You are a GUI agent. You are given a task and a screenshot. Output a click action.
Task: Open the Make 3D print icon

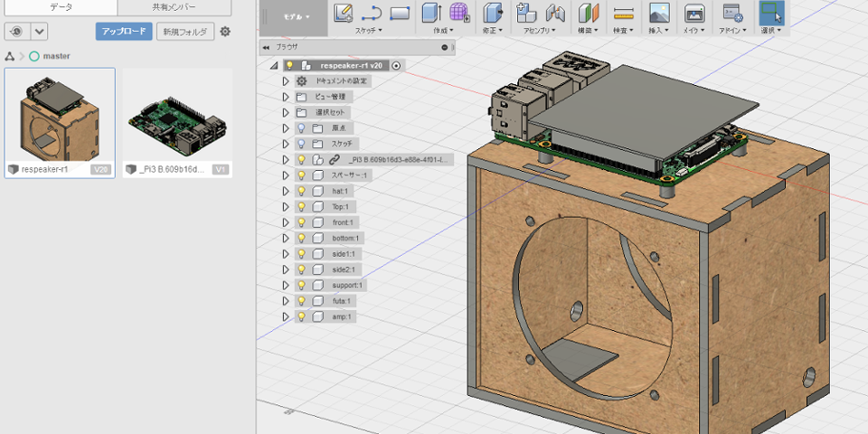(x=694, y=13)
